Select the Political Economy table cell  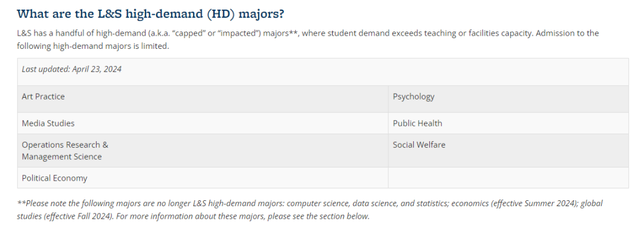coord(203,178)
